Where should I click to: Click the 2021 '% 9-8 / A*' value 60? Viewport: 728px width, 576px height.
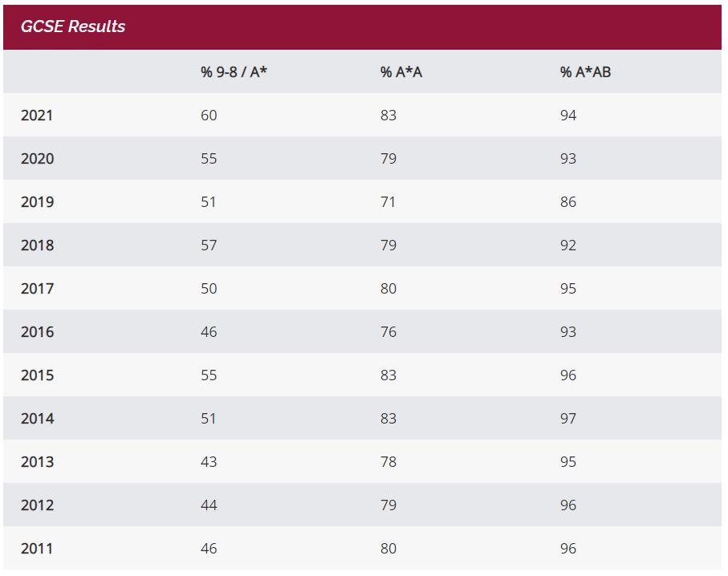209,116
